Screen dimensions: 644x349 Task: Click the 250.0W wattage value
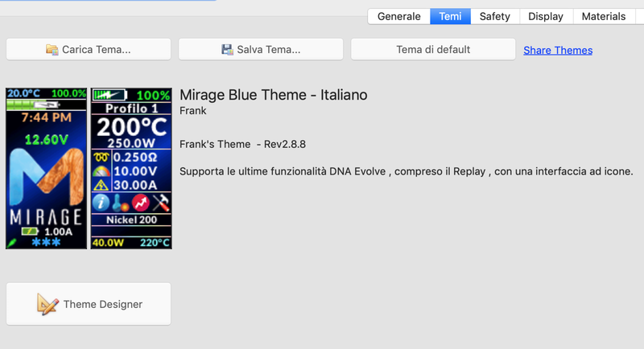[x=131, y=143]
